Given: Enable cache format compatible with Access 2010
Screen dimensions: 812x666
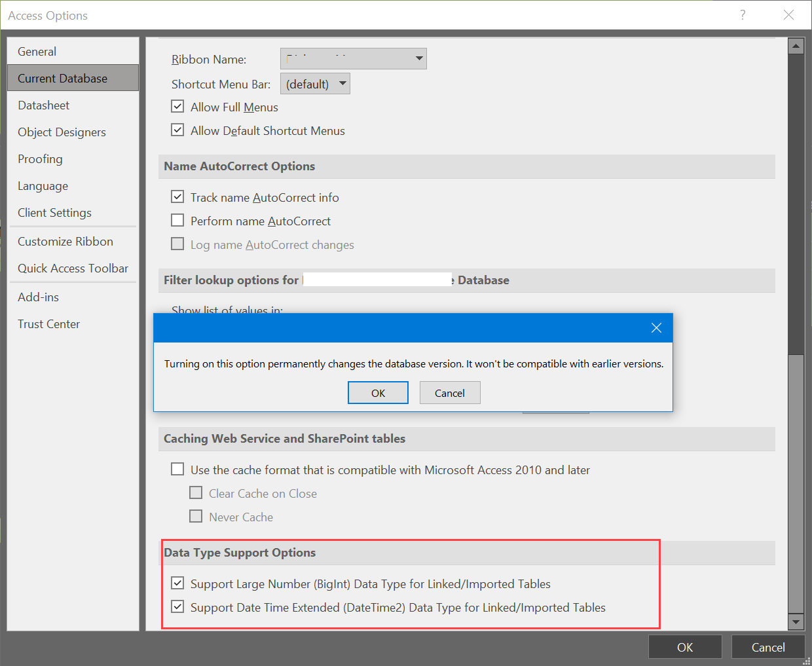Looking at the screenshot, I should 177,469.
